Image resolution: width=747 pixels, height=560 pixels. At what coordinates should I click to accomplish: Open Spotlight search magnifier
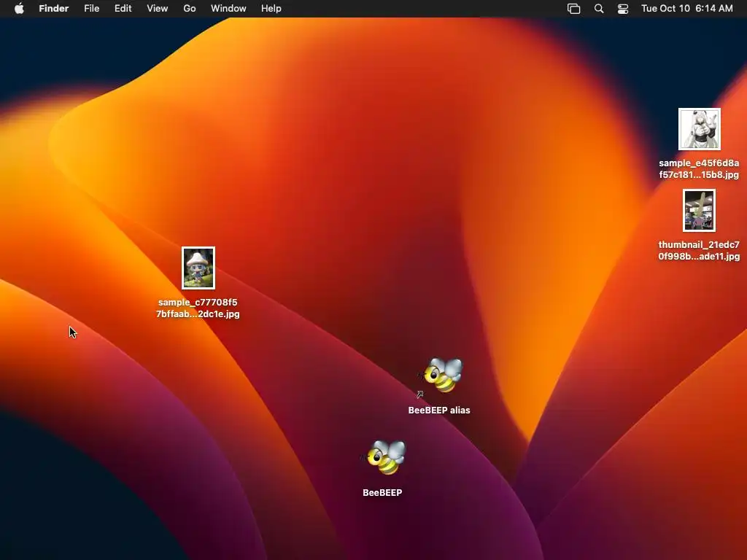[599, 9]
